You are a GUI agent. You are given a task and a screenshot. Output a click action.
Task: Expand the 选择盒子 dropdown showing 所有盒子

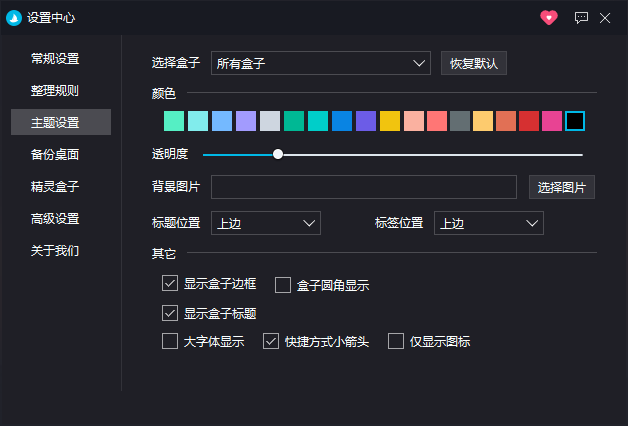coord(321,63)
